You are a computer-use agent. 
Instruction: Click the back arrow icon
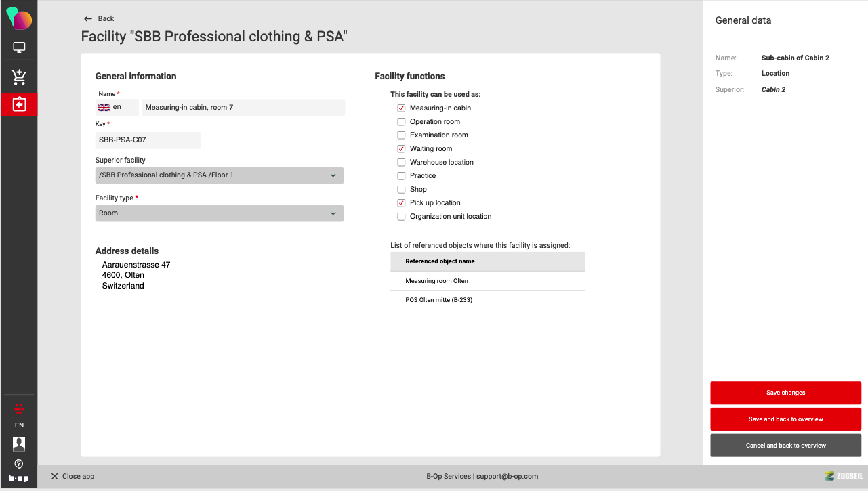88,19
